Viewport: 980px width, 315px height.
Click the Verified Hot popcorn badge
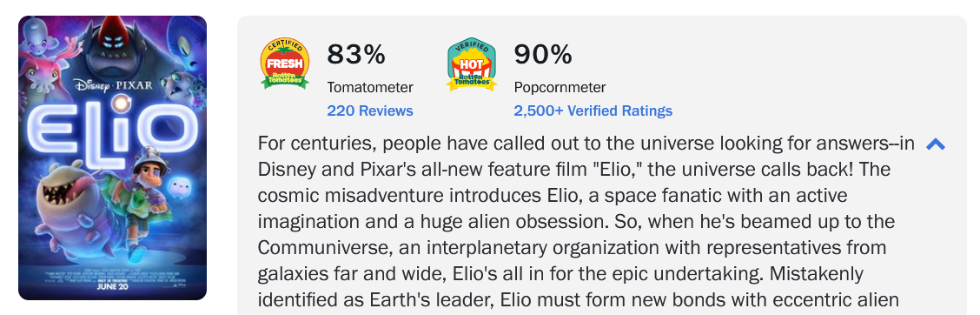(471, 64)
